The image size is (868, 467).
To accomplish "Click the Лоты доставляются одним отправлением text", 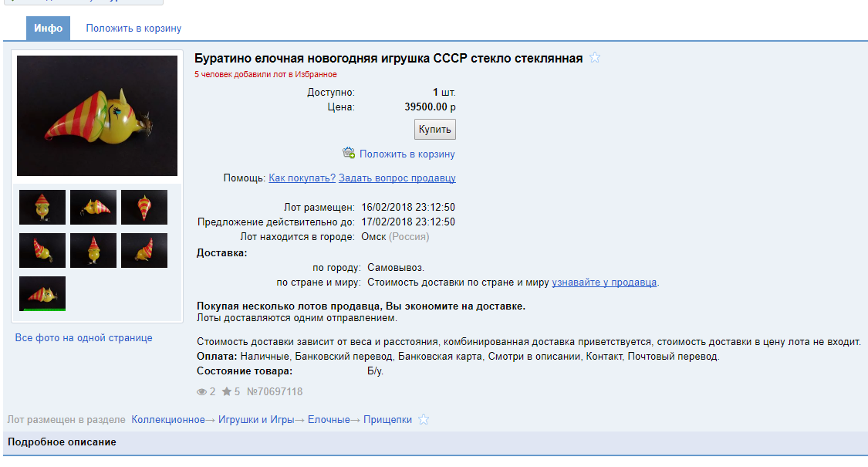I will click(297, 318).
